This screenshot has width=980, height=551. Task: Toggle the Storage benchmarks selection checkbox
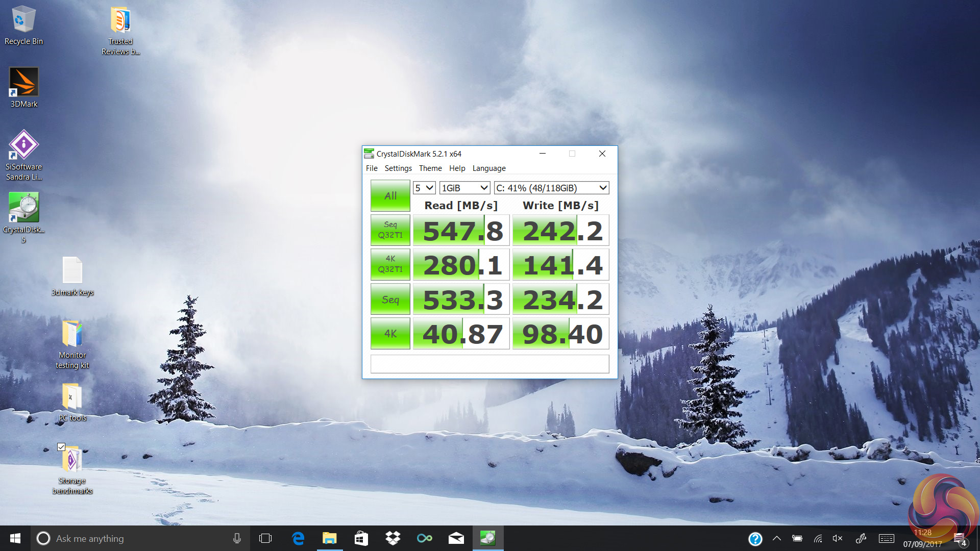61,447
